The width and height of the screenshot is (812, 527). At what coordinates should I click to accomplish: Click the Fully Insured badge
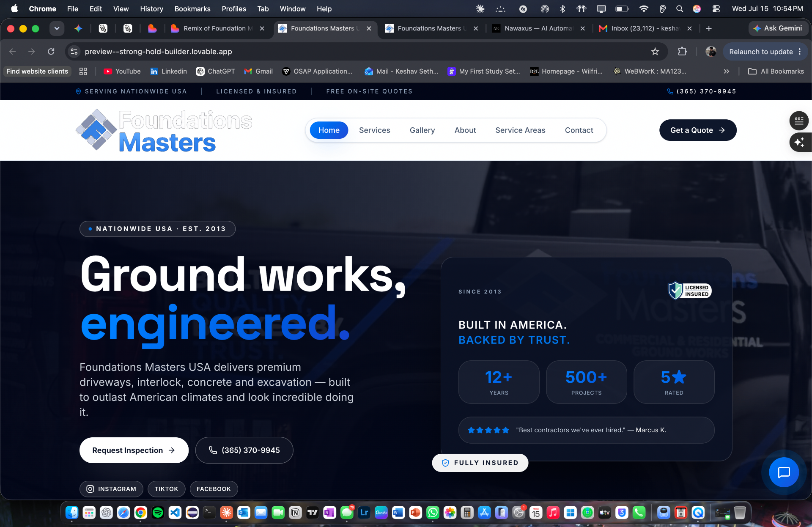(x=480, y=463)
